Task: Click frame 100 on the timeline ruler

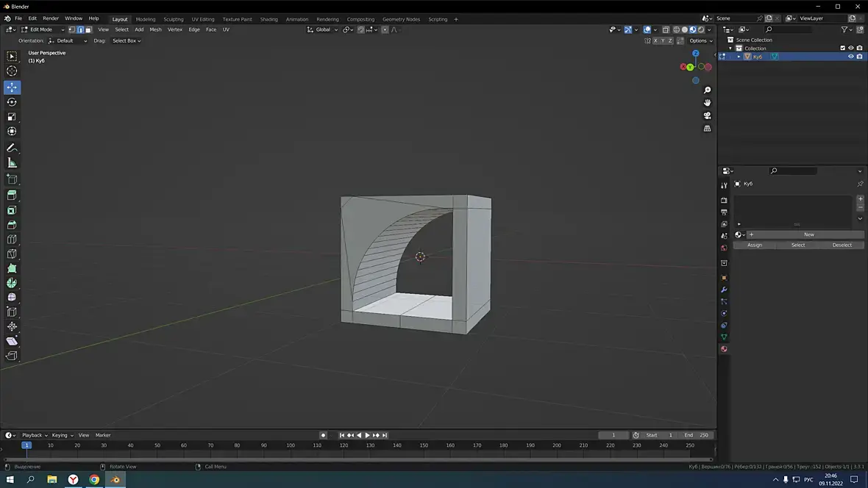Action: (x=291, y=445)
